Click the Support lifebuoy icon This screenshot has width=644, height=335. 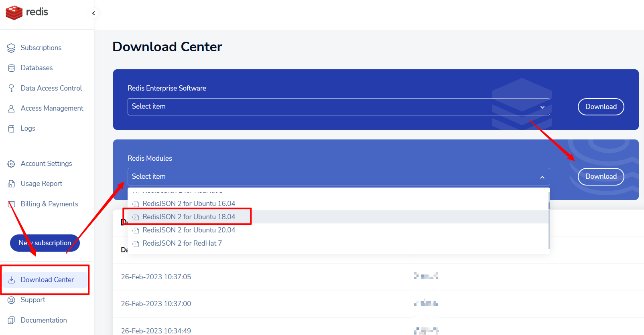point(11,300)
